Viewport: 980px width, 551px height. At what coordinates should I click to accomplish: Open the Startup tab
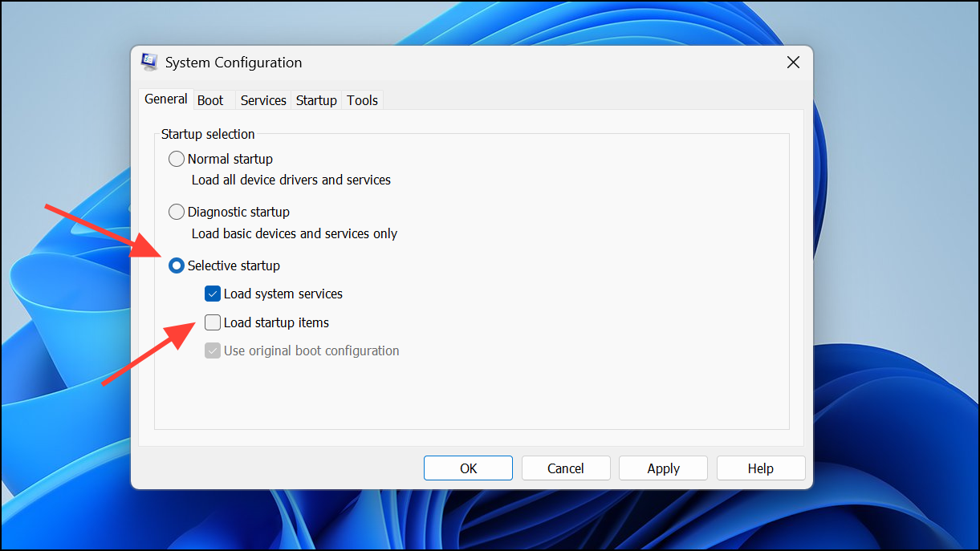316,100
